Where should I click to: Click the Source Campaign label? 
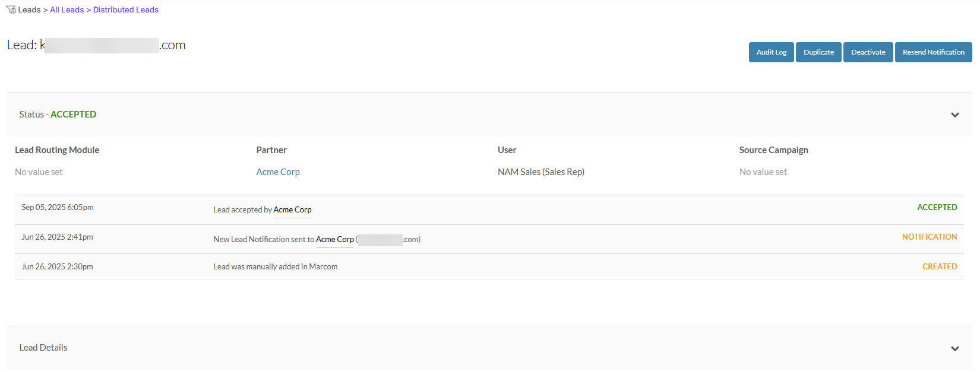(x=773, y=150)
